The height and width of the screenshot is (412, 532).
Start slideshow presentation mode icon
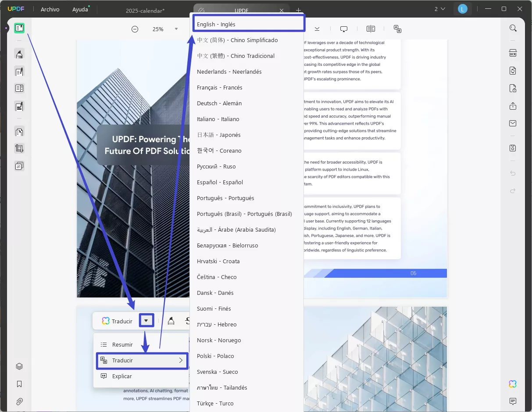point(344,29)
